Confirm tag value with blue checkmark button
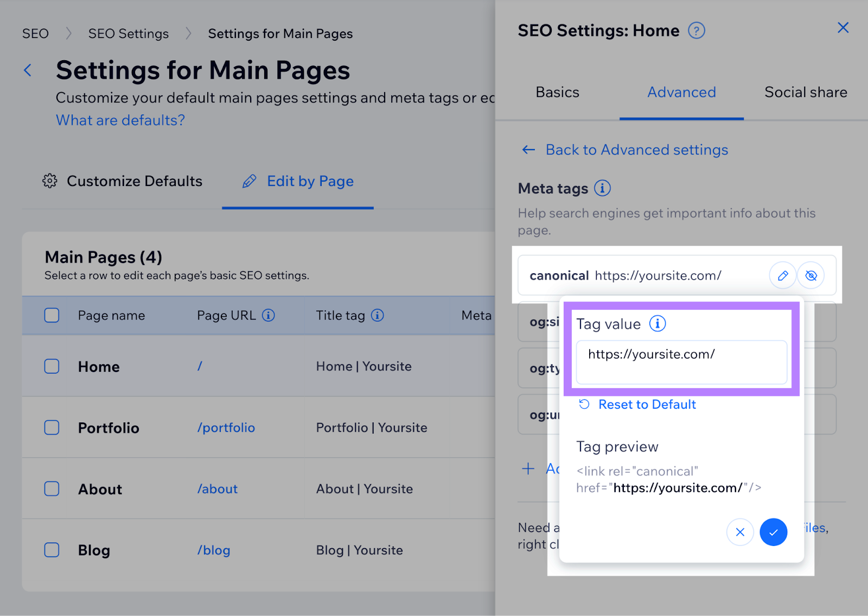Screen dimensions: 868x616 point(773,532)
